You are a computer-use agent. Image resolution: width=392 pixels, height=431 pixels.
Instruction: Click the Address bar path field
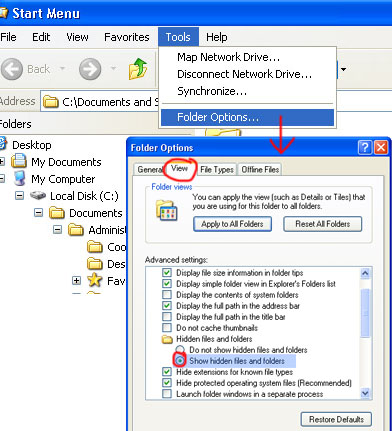pos(100,101)
